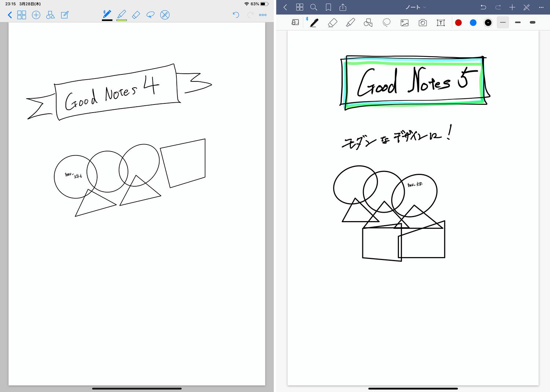The width and height of the screenshot is (550, 392).
Task: Tap the battery indicator in status bar
Action: pos(265,4)
